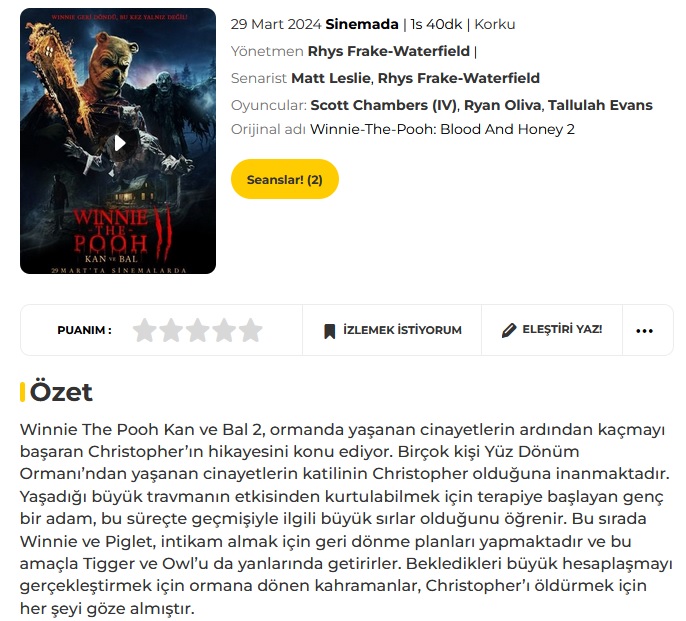Screen dimensions: 686x621
Task: Open Seanslar! (2) showtimes button
Action: click(x=285, y=179)
